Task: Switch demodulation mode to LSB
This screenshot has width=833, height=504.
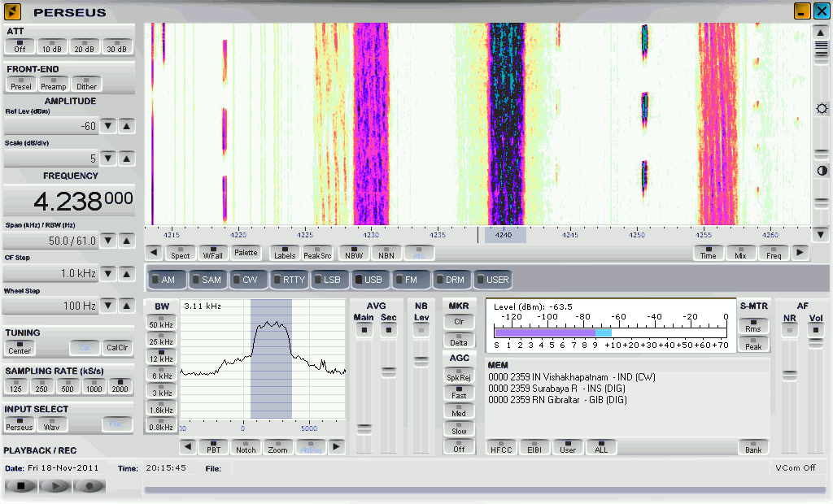Action: [x=329, y=280]
